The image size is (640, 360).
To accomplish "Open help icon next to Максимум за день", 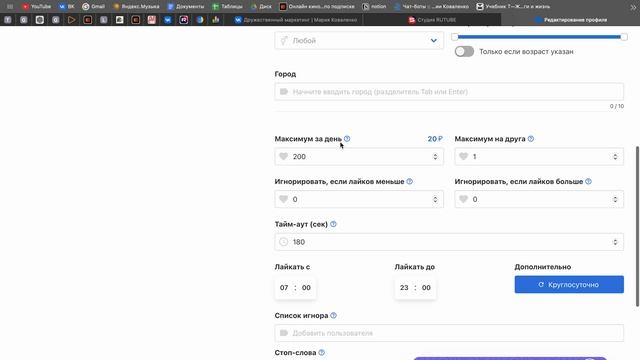I will click(347, 139).
